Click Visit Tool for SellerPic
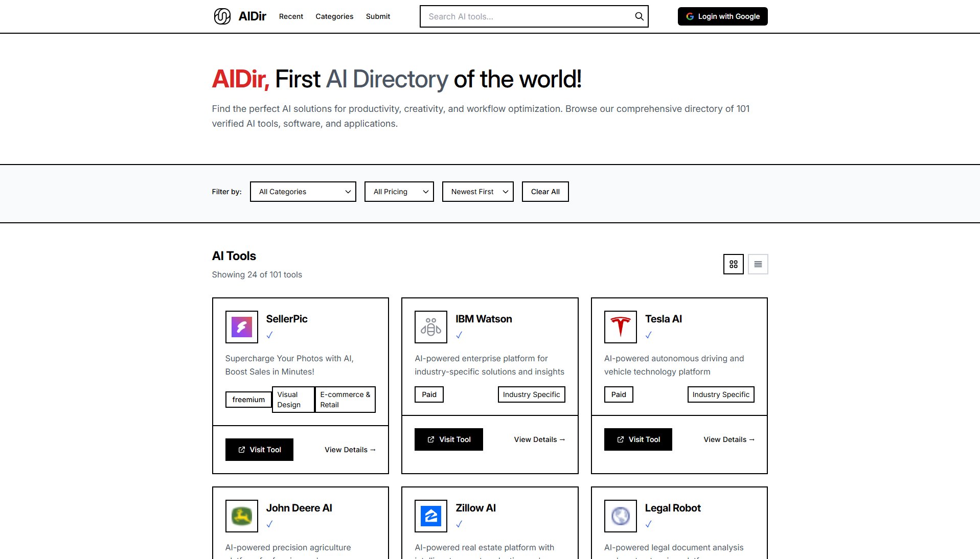 pyautogui.click(x=259, y=450)
